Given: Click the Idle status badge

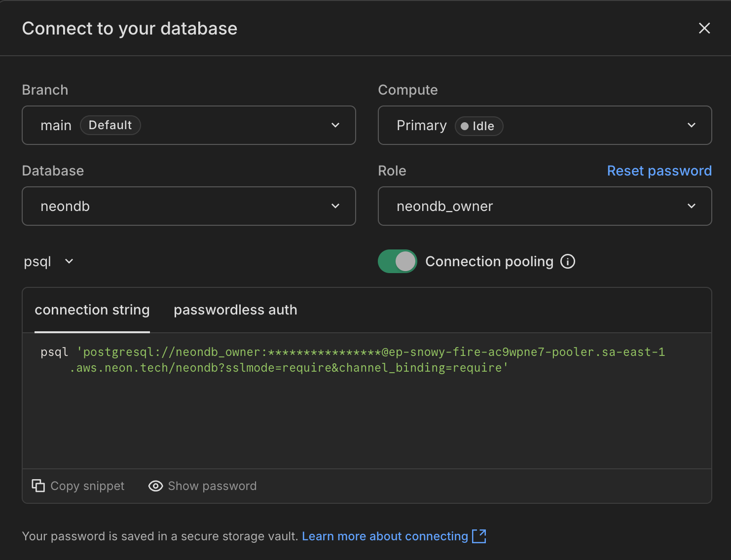Looking at the screenshot, I should (x=478, y=126).
